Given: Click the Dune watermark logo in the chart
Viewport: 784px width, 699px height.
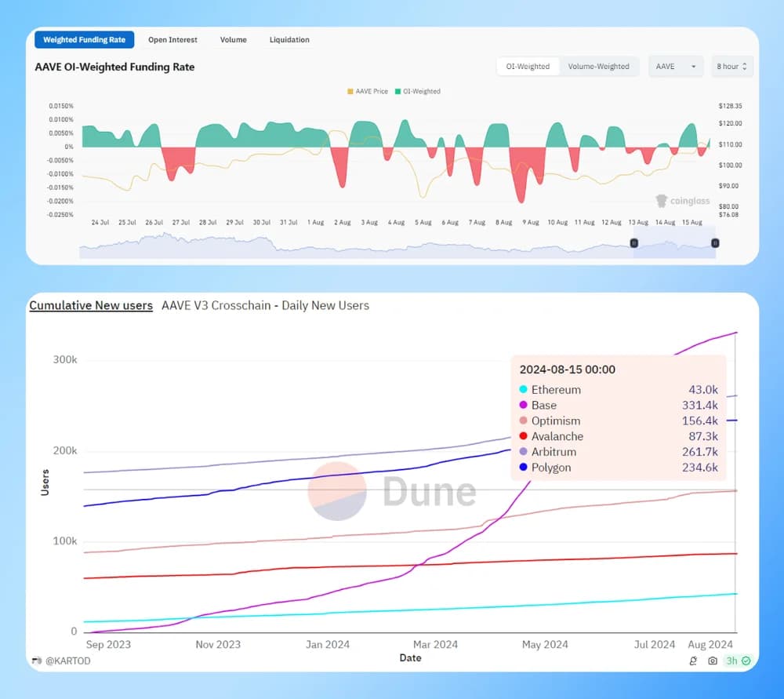Looking at the screenshot, I should pos(337,491).
